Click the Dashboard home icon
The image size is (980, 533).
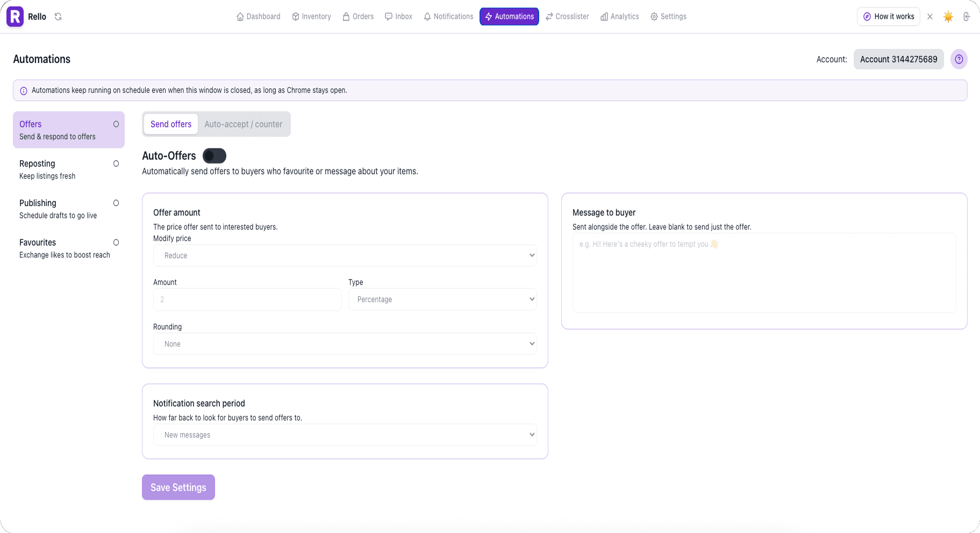[x=240, y=17]
